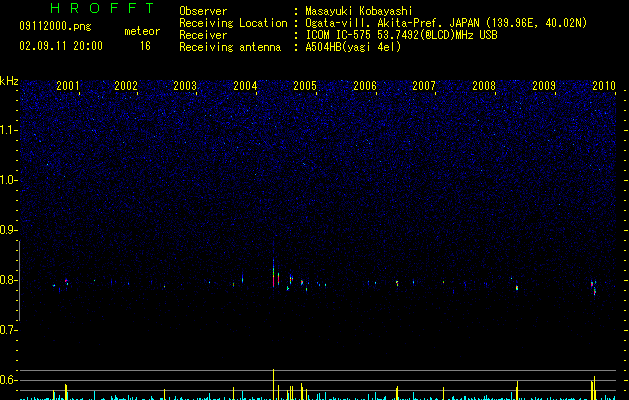The width and height of the screenshot is (629, 400).
Task: Click the 2009 time marker
Action: click(544, 85)
